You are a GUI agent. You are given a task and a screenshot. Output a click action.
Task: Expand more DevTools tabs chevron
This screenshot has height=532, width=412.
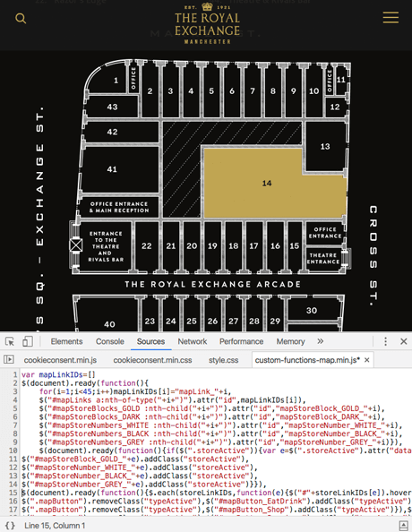coord(320,341)
